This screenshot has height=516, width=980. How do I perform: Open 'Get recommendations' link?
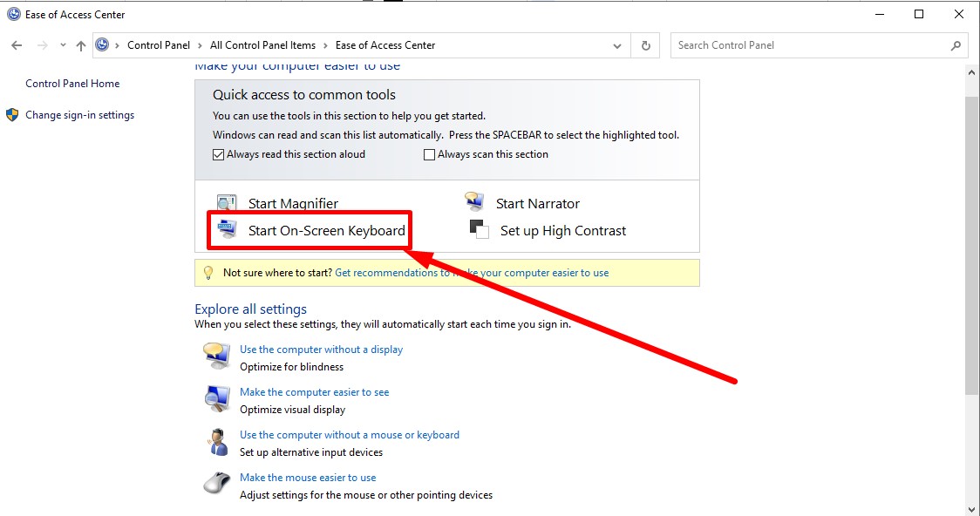(x=472, y=273)
